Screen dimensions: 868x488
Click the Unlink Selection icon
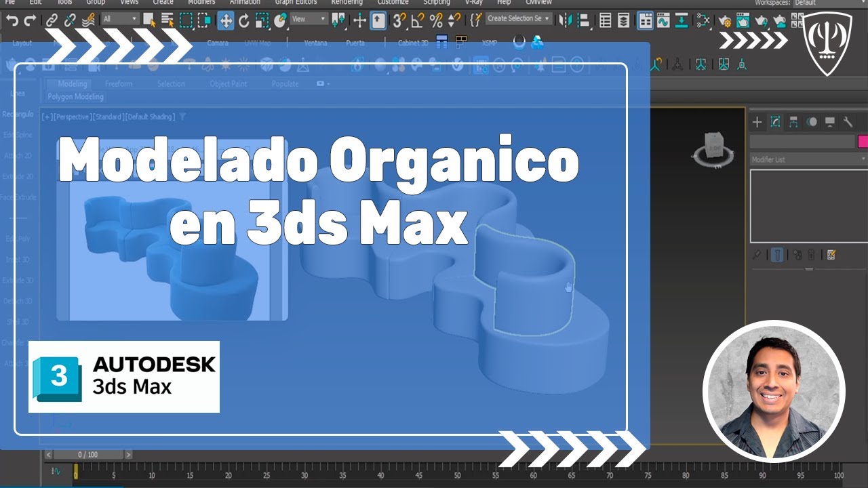pyautogui.click(x=70, y=20)
